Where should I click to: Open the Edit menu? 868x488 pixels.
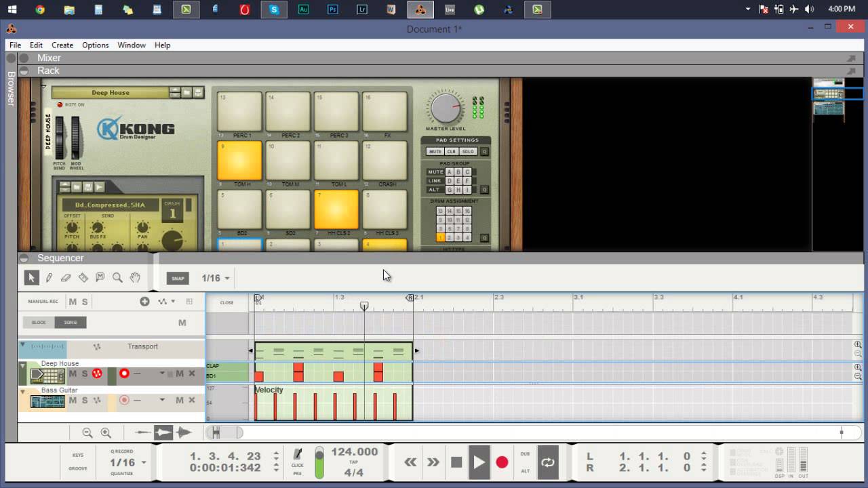(x=36, y=45)
